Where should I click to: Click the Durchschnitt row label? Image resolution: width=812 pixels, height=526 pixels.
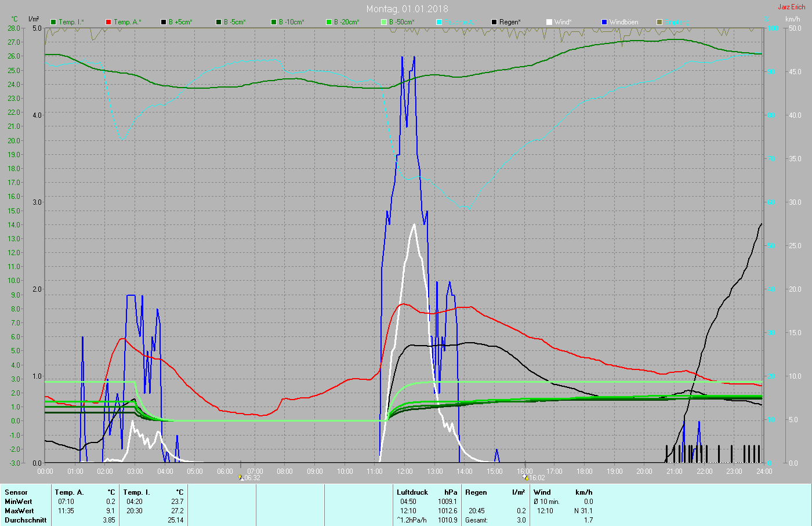[x=26, y=520]
